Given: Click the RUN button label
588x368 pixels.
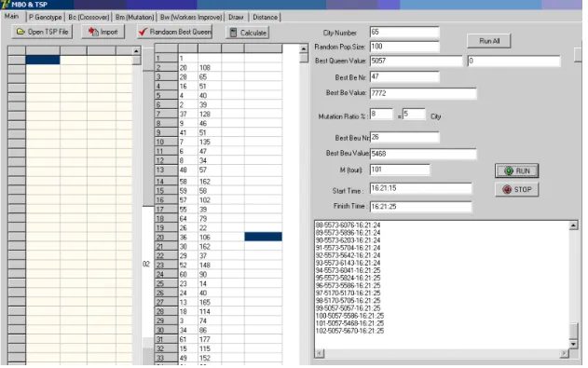Looking at the screenshot, I should pos(523,170).
